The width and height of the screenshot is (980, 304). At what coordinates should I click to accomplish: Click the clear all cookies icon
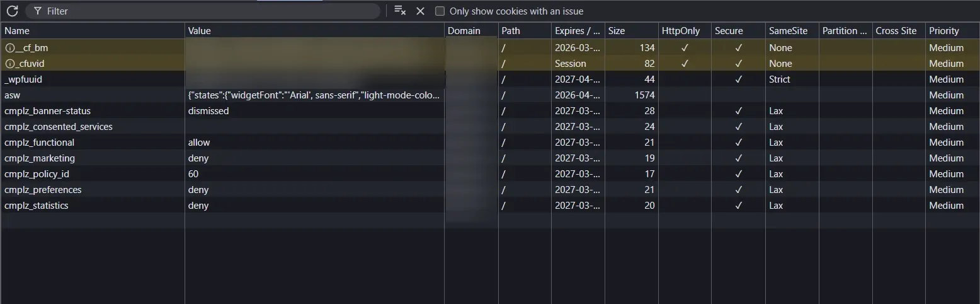point(399,11)
